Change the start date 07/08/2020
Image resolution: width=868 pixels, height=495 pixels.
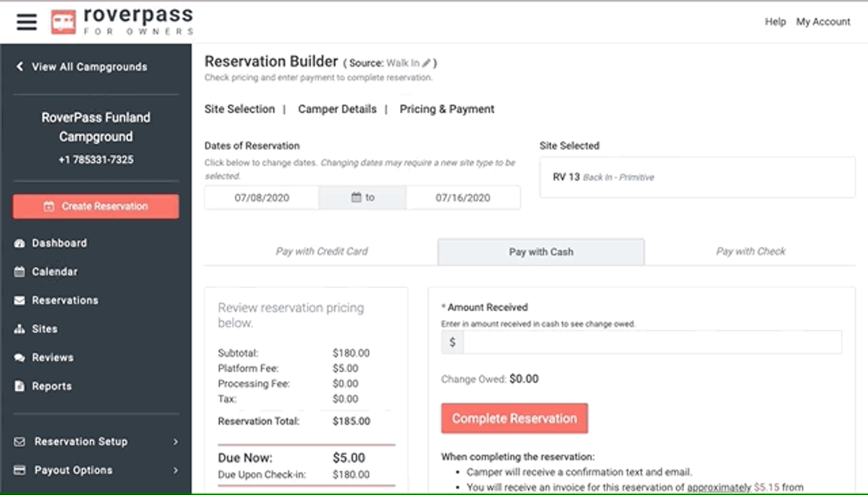click(x=261, y=198)
